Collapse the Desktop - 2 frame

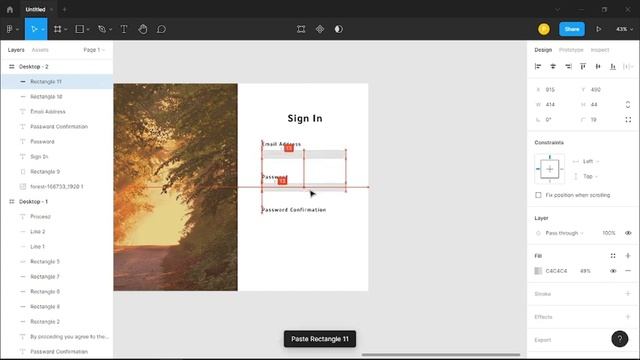pos(12,67)
